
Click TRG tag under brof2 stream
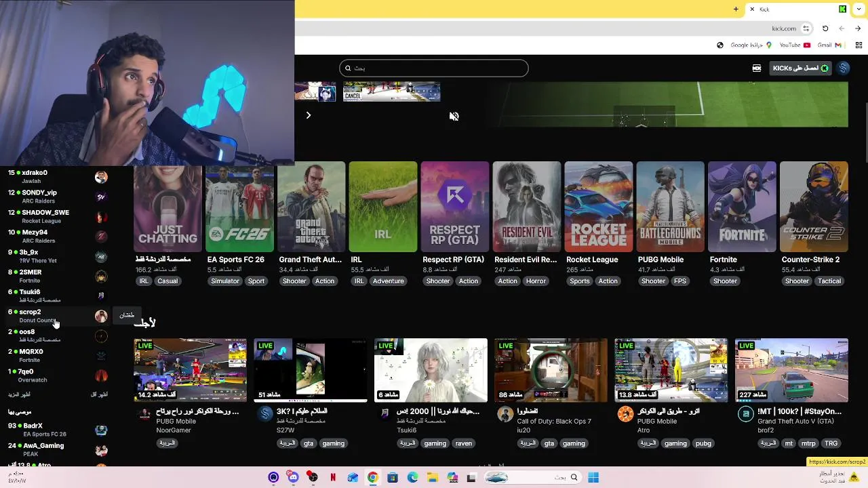(831, 443)
